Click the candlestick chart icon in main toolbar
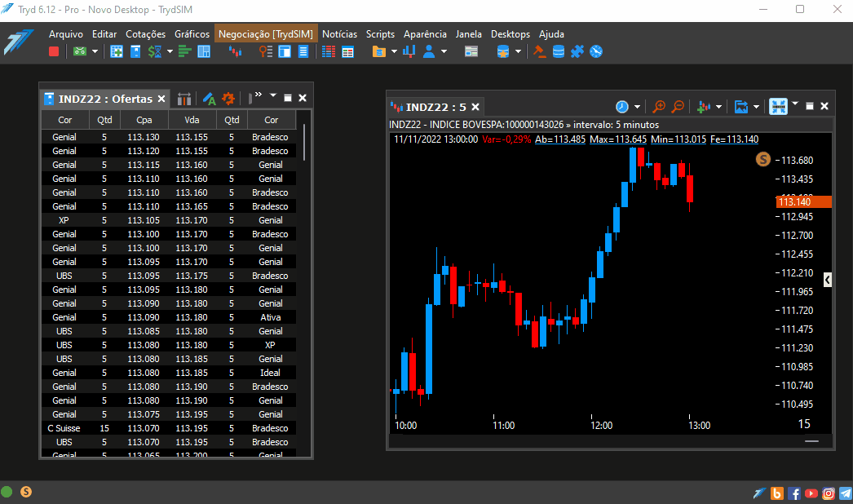This screenshot has height=504, width=853. (235, 51)
